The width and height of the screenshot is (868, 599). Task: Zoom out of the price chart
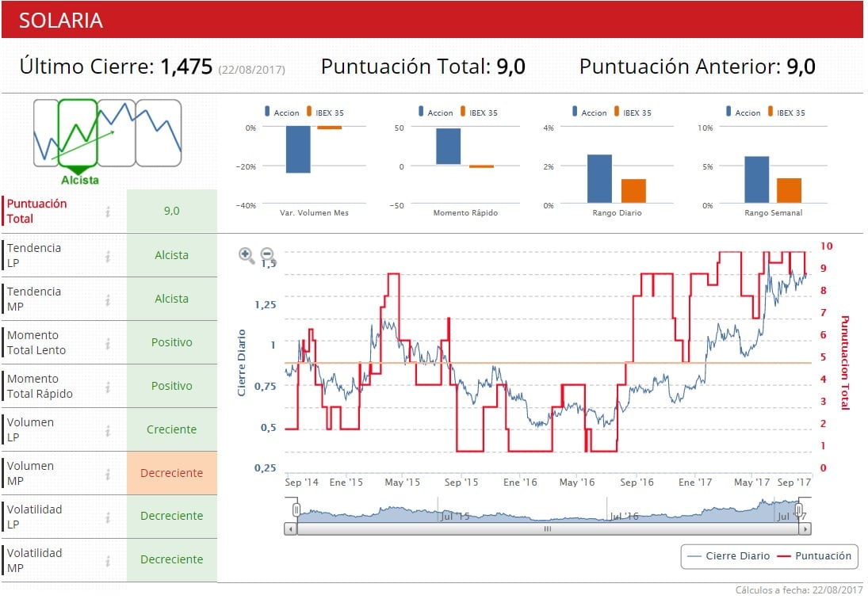point(267,254)
